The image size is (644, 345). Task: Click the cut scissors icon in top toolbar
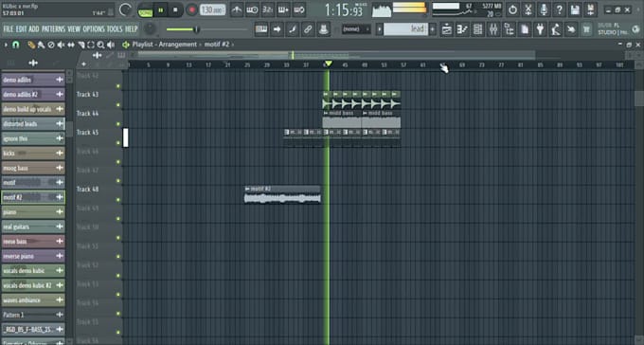click(528, 9)
